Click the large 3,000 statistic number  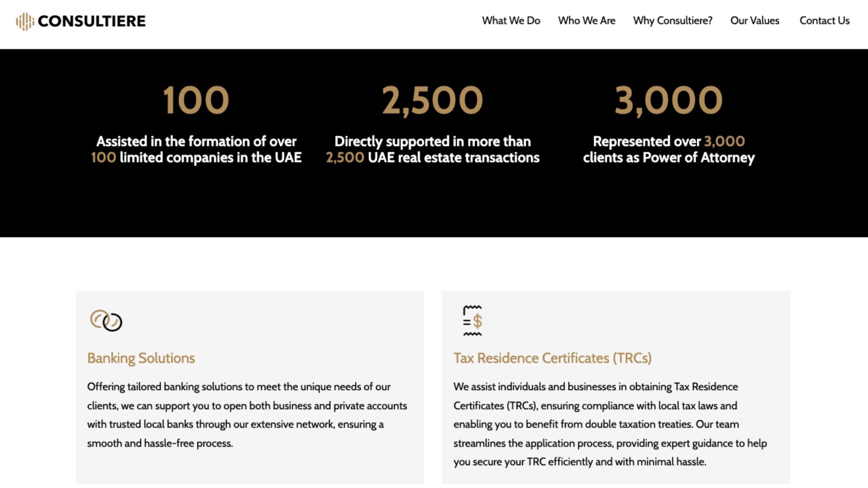click(x=669, y=100)
